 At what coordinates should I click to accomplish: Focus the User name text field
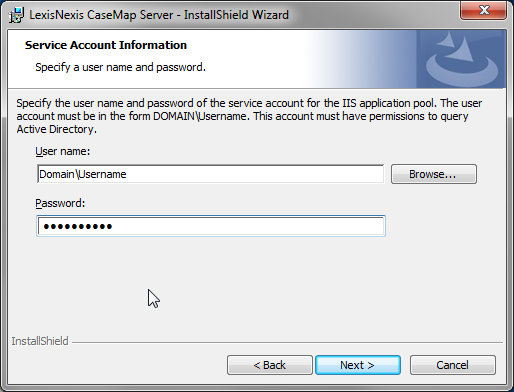pyautogui.click(x=211, y=174)
